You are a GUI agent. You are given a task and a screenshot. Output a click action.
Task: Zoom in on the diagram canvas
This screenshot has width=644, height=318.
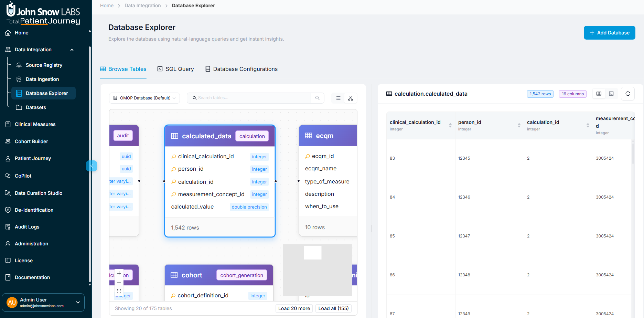click(x=119, y=273)
